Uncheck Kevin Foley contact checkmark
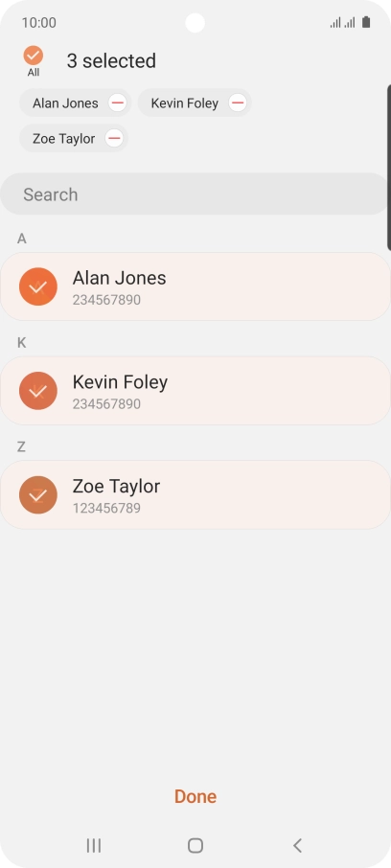This screenshot has height=868, width=391. (x=38, y=391)
